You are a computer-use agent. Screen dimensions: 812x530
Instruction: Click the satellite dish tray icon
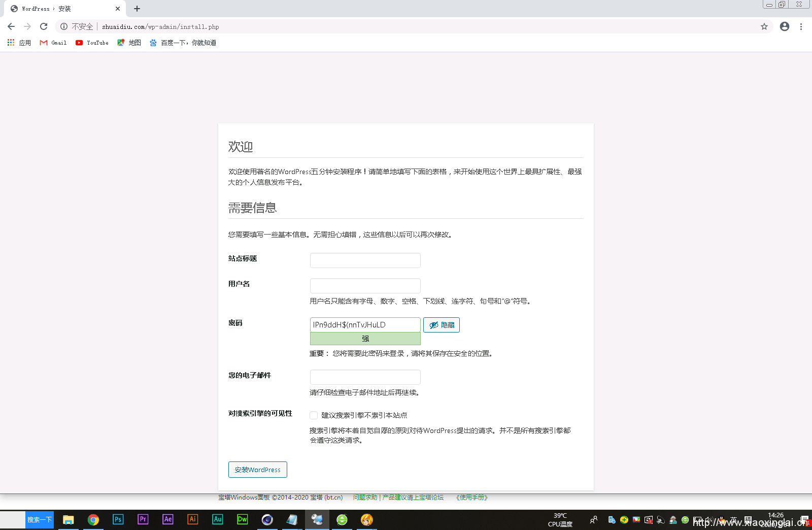click(x=661, y=520)
